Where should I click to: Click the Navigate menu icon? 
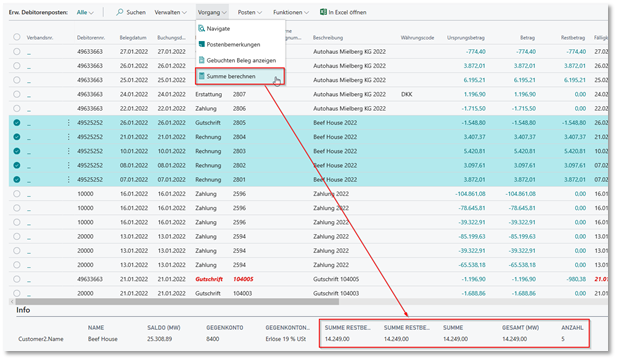(201, 28)
